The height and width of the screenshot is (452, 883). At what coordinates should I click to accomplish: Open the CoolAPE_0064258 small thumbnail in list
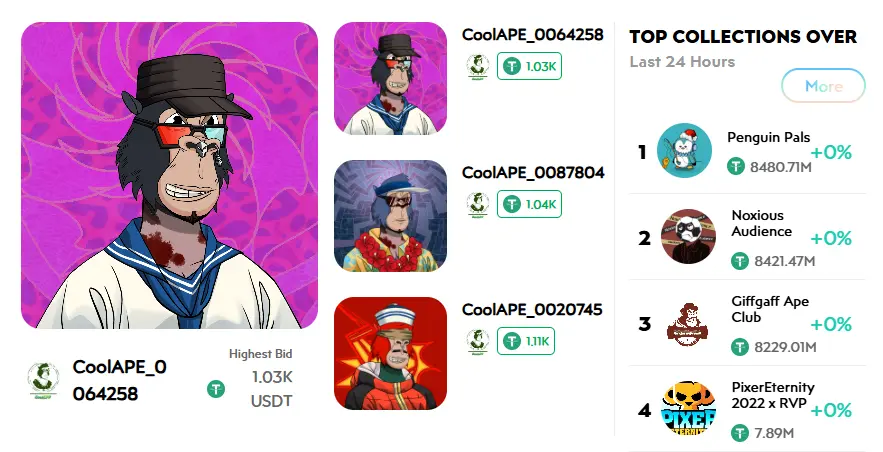(x=390, y=78)
